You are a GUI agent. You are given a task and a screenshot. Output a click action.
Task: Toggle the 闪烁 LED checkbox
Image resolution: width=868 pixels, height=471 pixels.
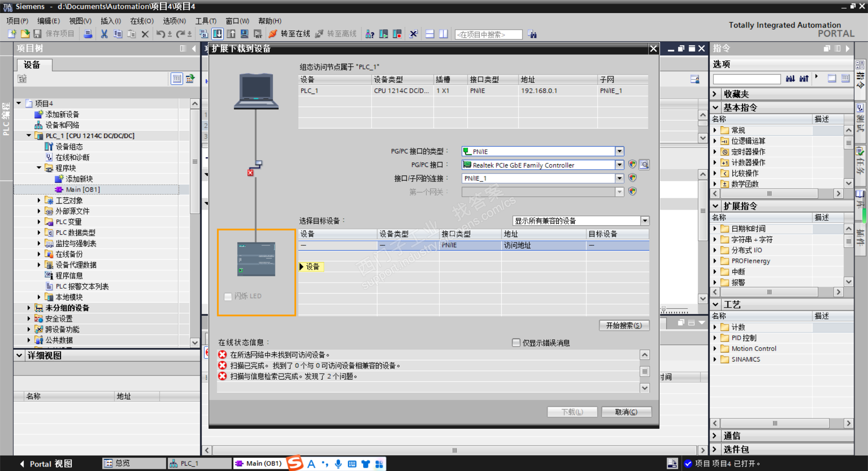coord(228,296)
